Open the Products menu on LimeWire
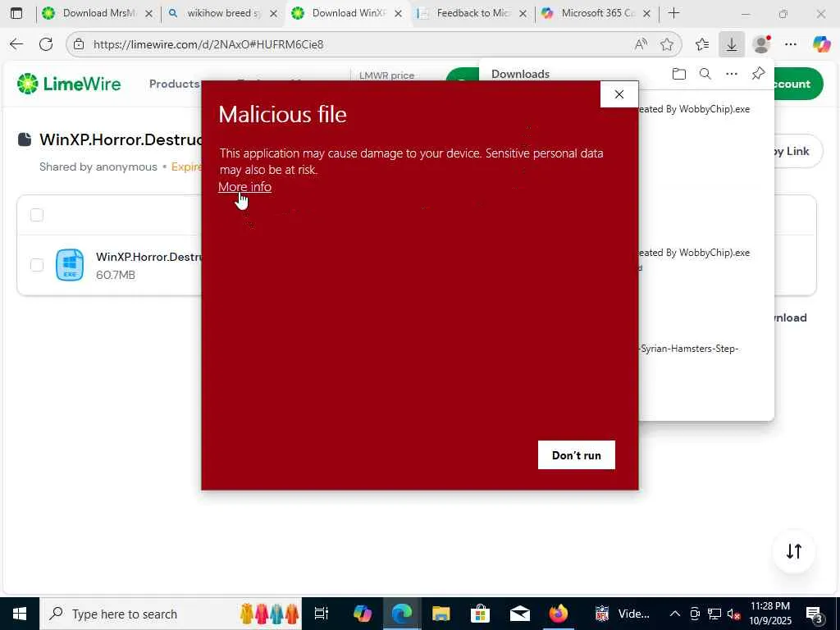Image resolution: width=840 pixels, height=630 pixels. coord(174,84)
